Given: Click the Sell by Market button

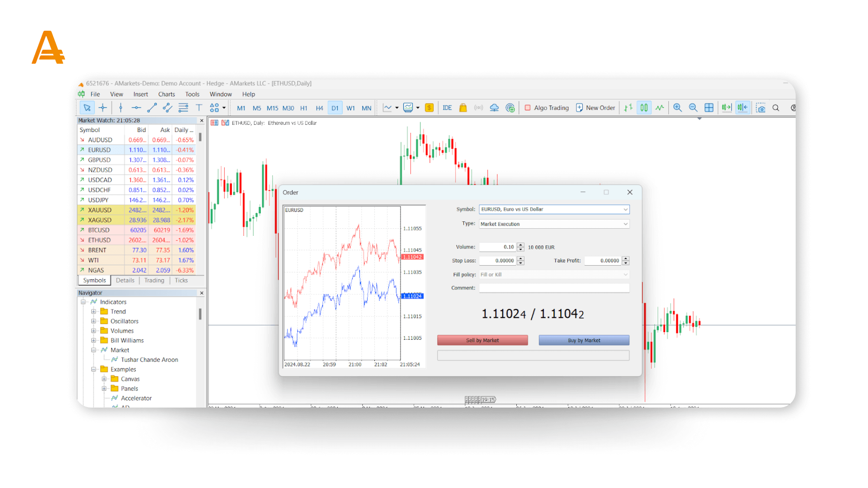Looking at the screenshot, I should [482, 340].
